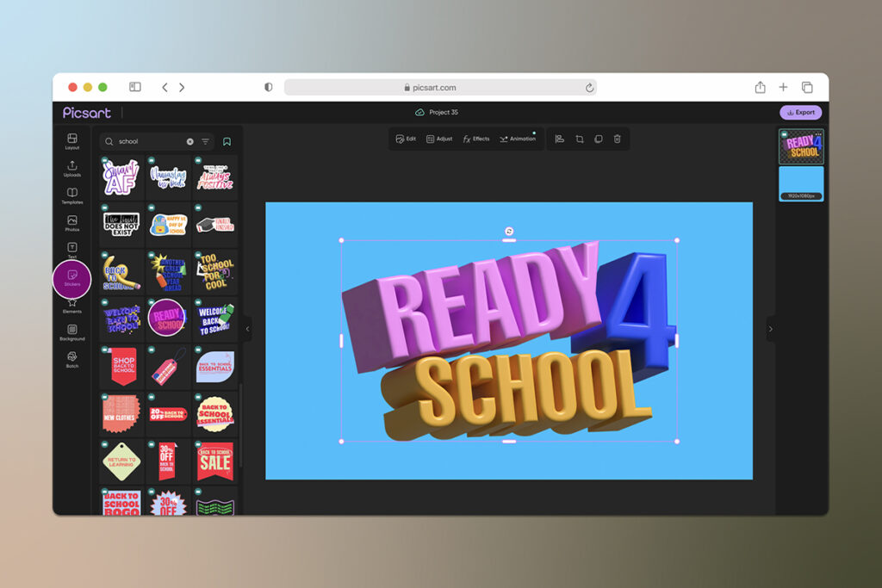882x588 pixels.
Task: Expand the right side panel chevron
Action: click(771, 329)
